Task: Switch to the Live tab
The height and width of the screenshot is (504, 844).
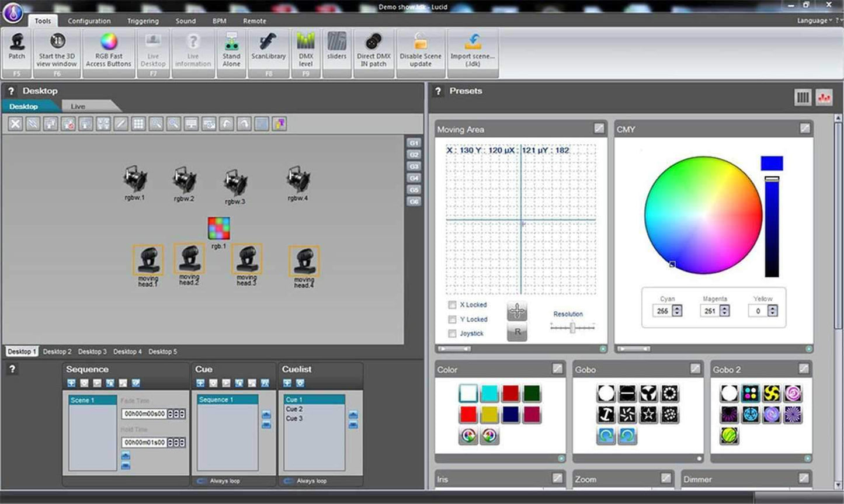Action: coord(78,106)
